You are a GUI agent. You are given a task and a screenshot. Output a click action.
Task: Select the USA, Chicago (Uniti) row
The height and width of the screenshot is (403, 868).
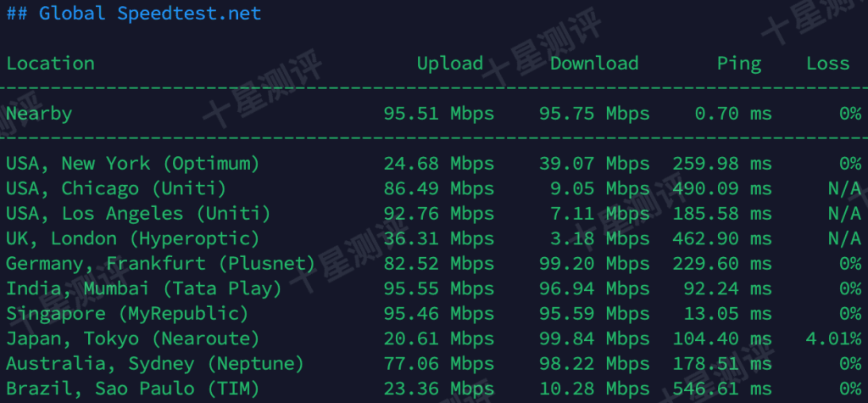[116, 188]
